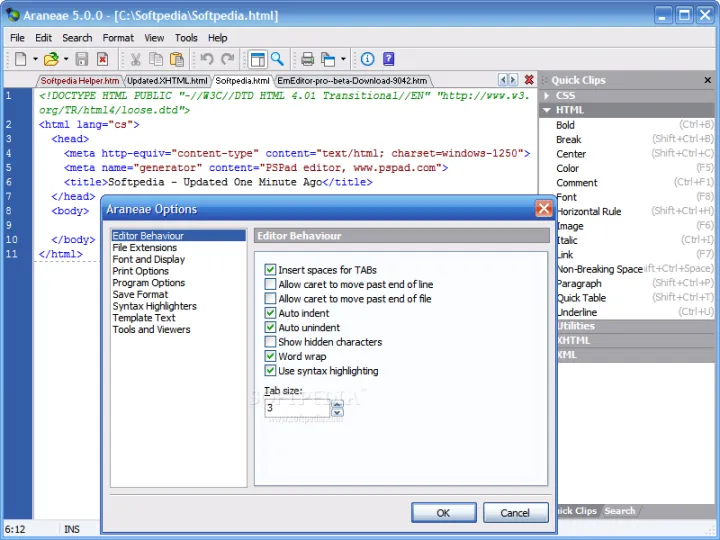This screenshot has height=540, width=720.
Task: Select Program Options category
Action: 149,282
